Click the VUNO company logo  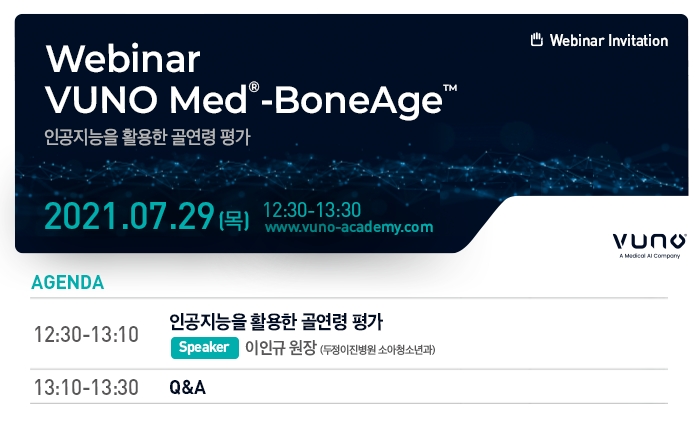pyautogui.click(x=650, y=241)
